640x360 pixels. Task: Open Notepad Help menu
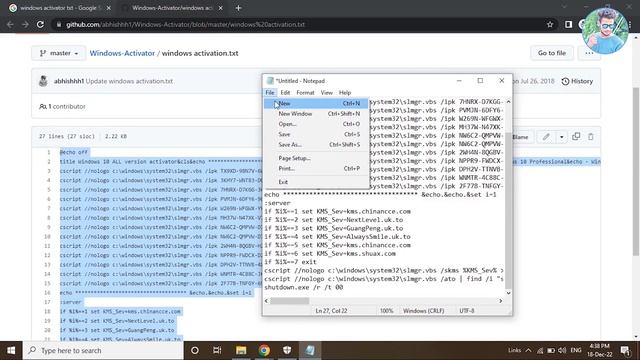point(345,93)
